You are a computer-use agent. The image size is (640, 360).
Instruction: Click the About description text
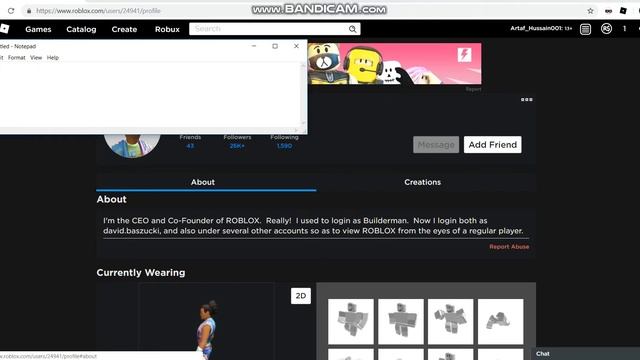313,226
